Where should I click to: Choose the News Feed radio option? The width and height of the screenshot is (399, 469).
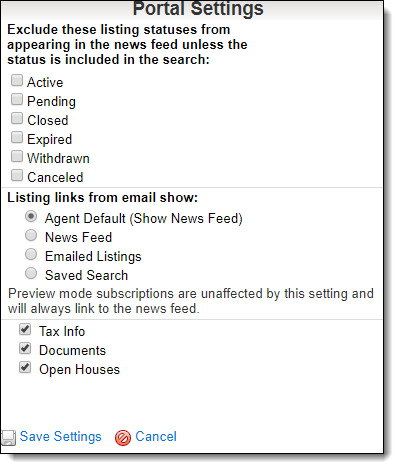(x=31, y=236)
